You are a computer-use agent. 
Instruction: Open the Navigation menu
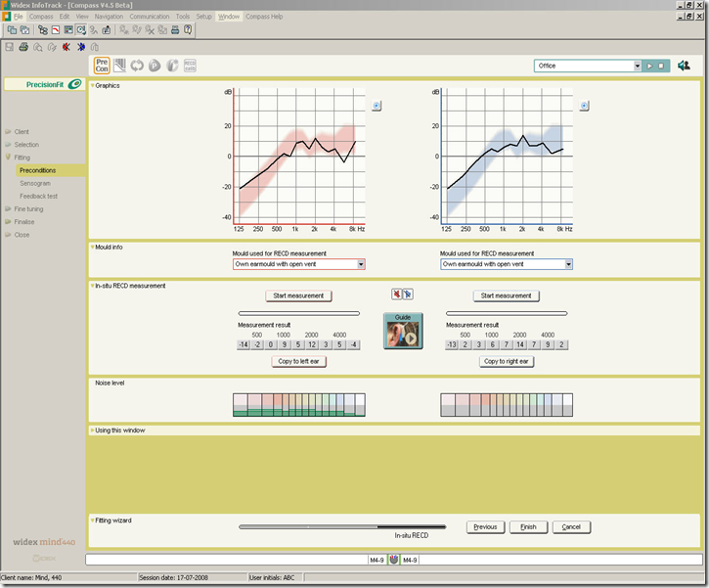click(x=109, y=17)
